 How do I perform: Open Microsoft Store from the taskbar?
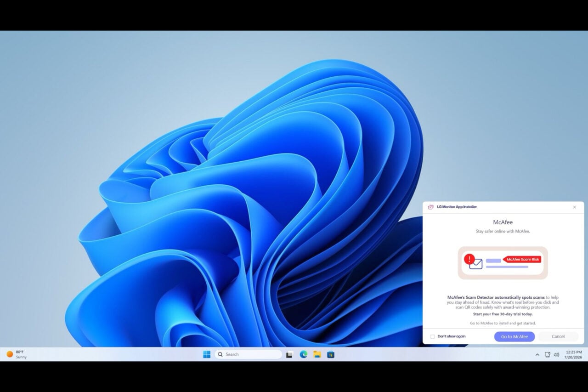click(331, 354)
